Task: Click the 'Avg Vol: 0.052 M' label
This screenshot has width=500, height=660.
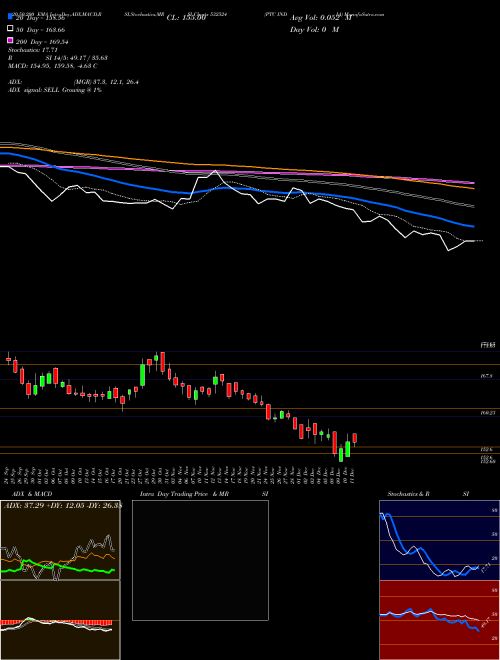Action: (x=321, y=18)
